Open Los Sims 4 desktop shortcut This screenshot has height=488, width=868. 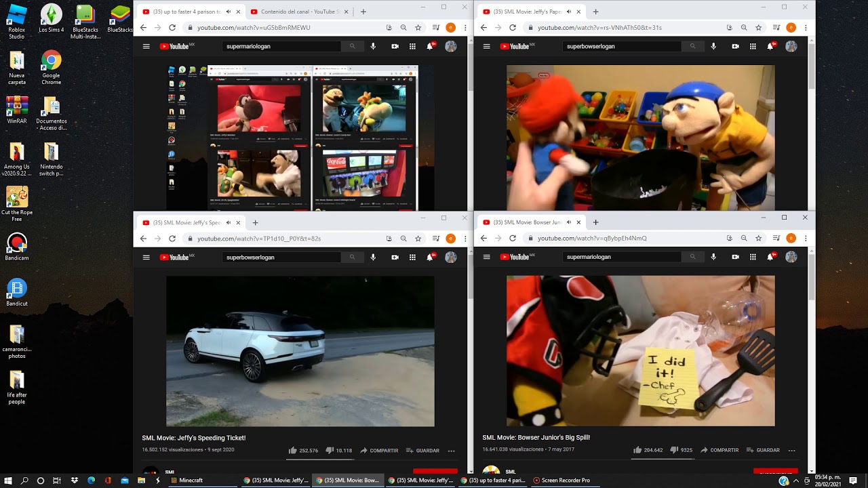[x=52, y=18]
